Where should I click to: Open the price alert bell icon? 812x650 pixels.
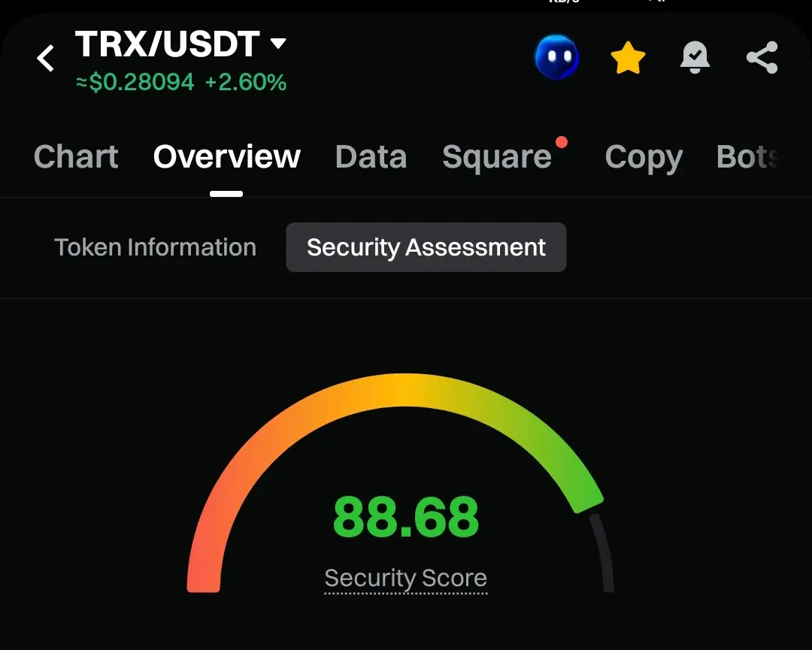coord(695,57)
